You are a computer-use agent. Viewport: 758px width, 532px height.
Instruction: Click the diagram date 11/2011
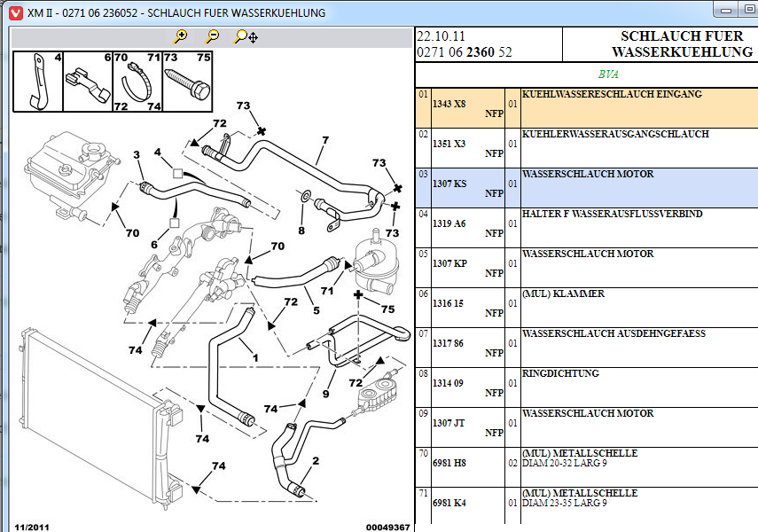32,528
